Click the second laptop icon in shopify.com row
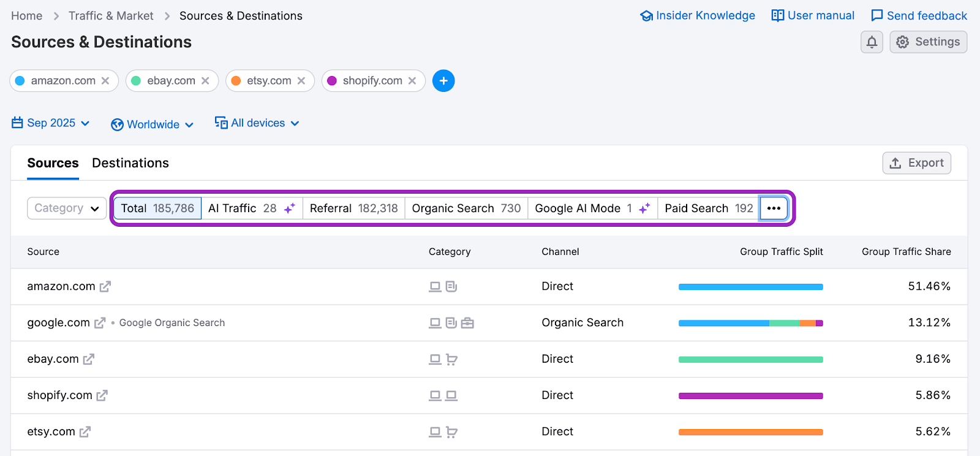Screen dimensions: 980x456 coord(451,395)
